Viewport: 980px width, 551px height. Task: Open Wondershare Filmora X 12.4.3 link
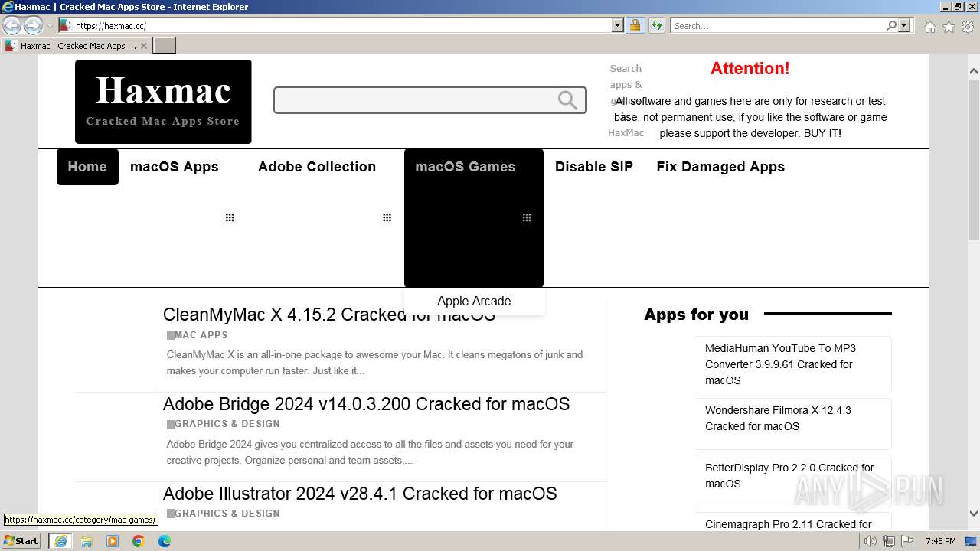(x=778, y=419)
